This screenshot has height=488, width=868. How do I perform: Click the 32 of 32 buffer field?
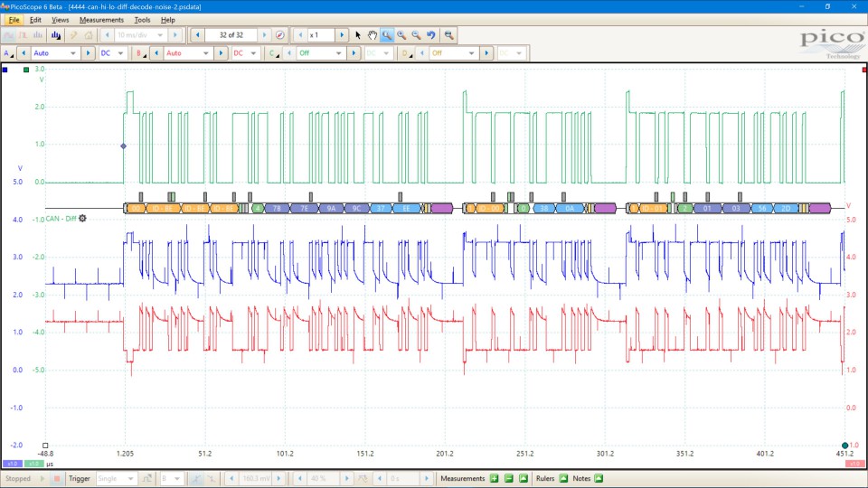pyautogui.click(x=231, y=35)
